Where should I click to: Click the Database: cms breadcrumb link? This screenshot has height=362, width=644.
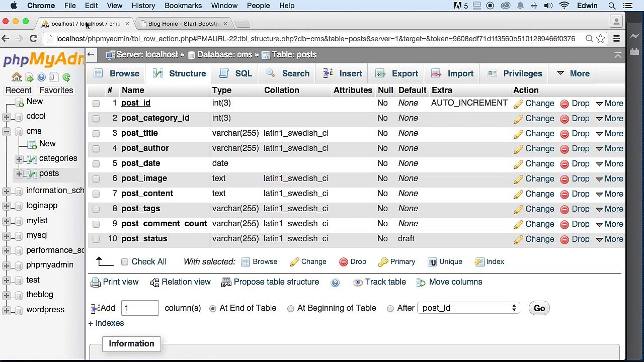224,54
